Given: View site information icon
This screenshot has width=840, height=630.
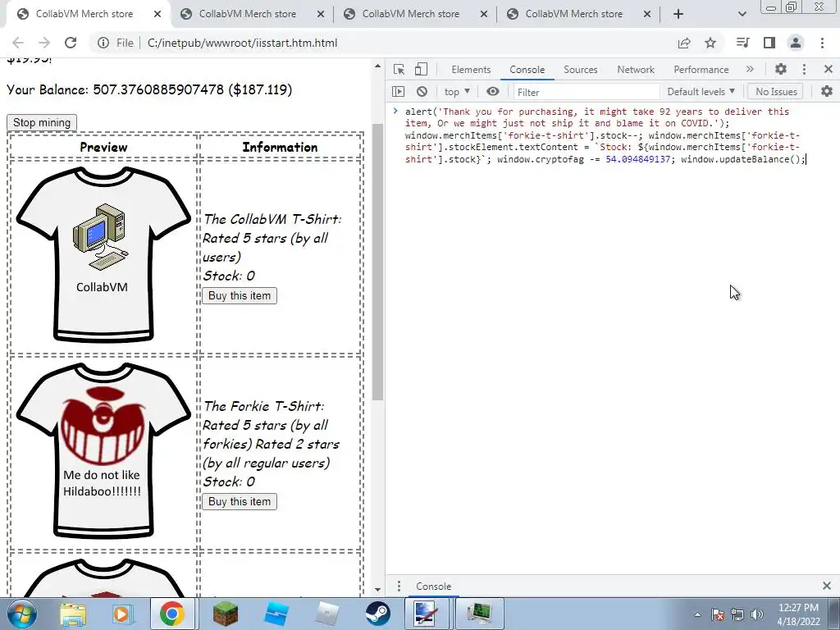Looking at the screenshot, I should (103, 43).
